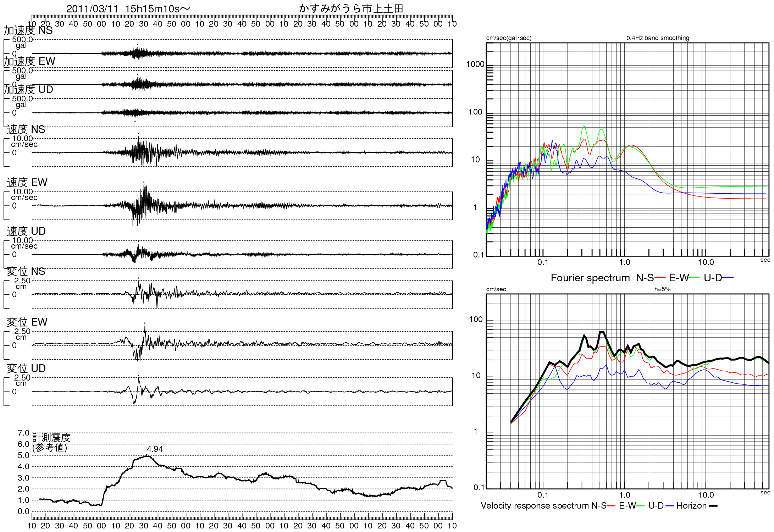Click blue U-D line in velocity response legend

tap(670, 506)
